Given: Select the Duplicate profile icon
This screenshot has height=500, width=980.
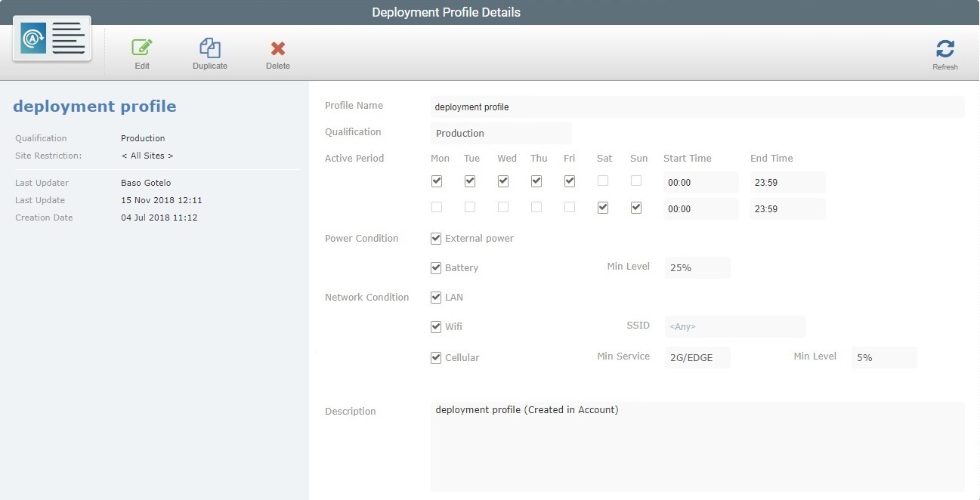Looking at the screenshot, I should [209, 51].
